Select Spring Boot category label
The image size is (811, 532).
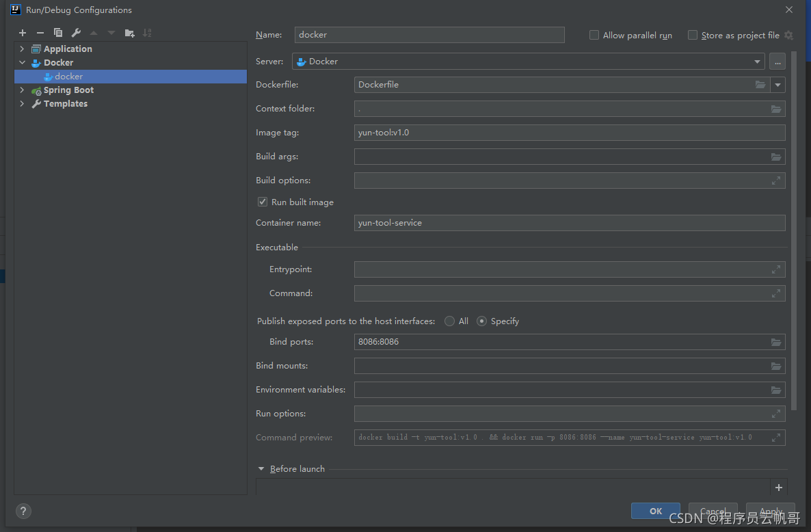(69, 90)
